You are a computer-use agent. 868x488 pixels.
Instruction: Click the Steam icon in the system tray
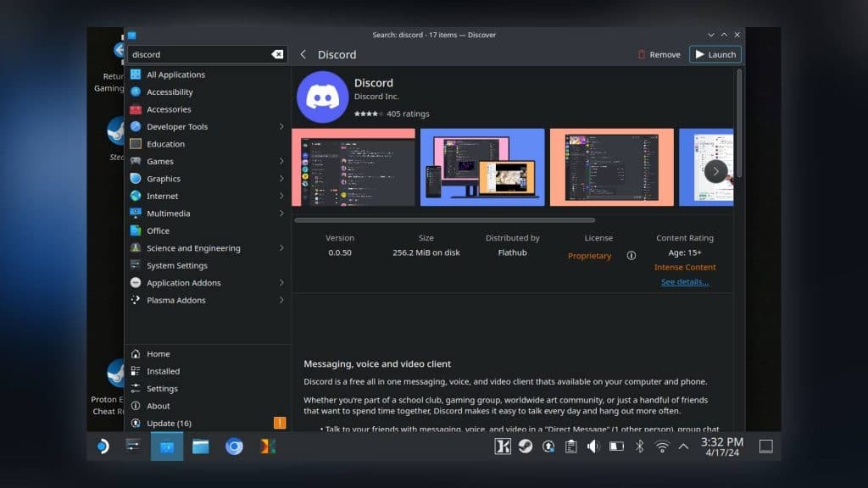[x=526, y=446]
